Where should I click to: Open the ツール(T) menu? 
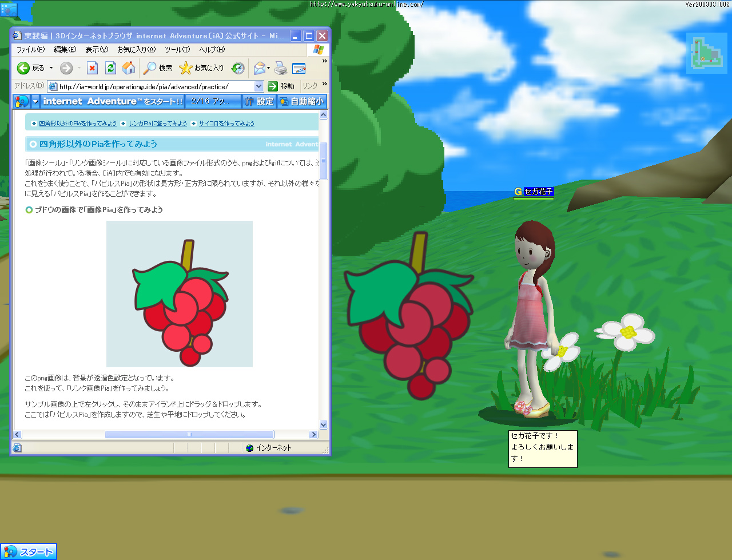(x=177, y=50)
